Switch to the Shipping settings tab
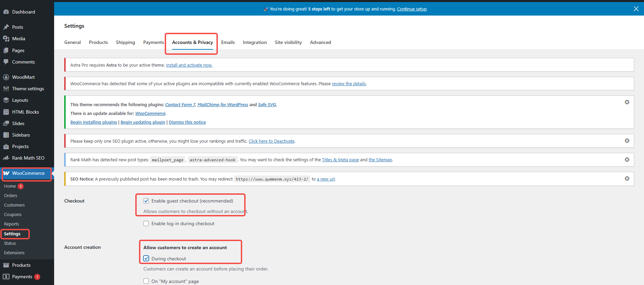This screenshot has height=285, width=644. [x=125, y=42]
